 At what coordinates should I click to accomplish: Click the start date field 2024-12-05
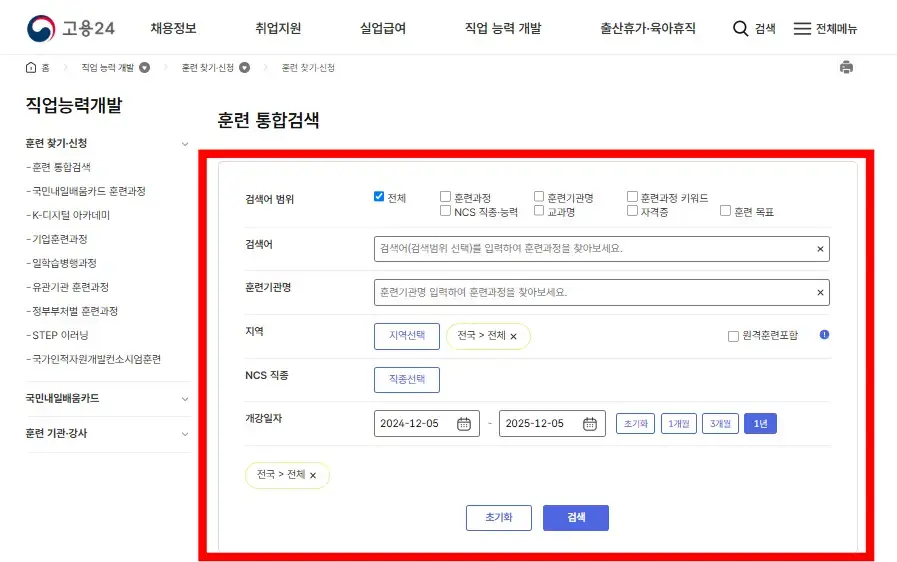427,424
